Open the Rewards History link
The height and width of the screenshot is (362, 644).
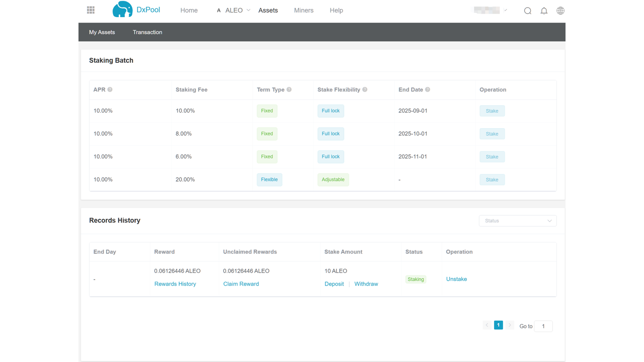[x=175, y=284]
